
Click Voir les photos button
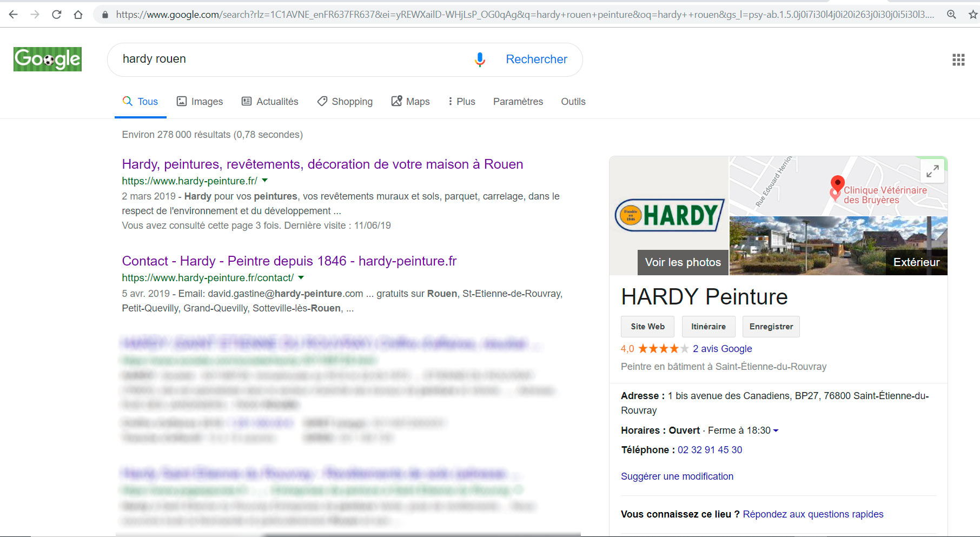point(683,262)
